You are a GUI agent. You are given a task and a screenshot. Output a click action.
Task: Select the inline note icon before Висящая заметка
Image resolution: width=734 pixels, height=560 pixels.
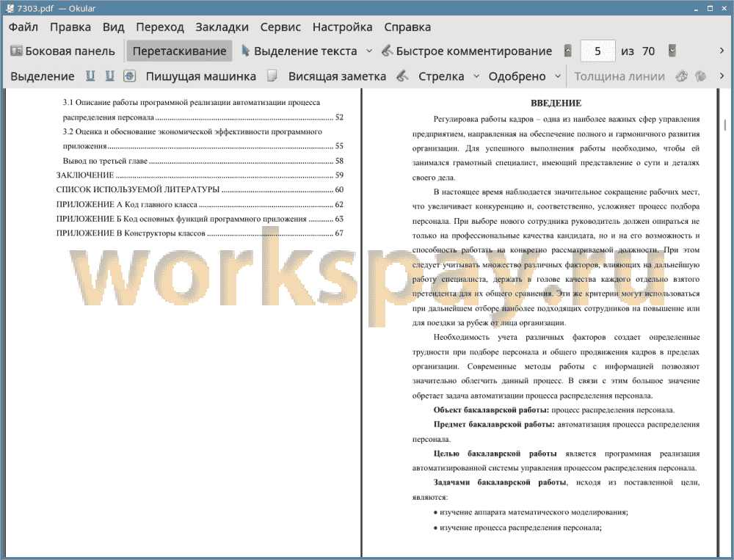pyautogui.click(x=272, y=76)
